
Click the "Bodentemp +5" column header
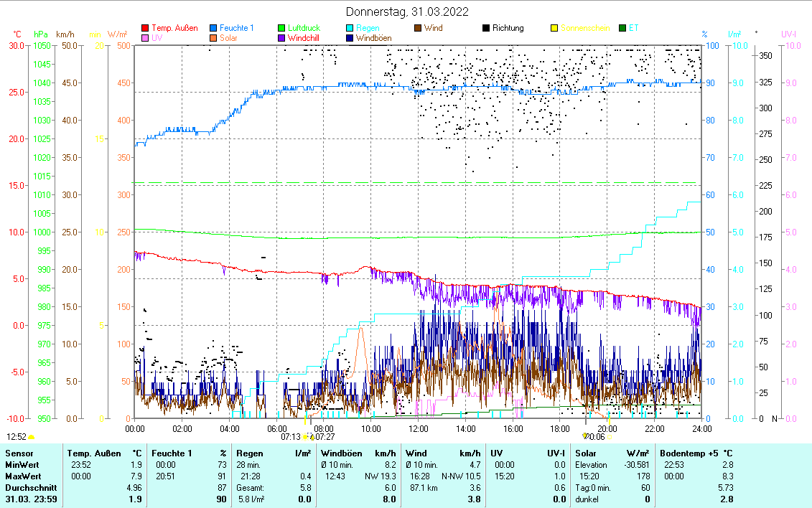[689, 453]
